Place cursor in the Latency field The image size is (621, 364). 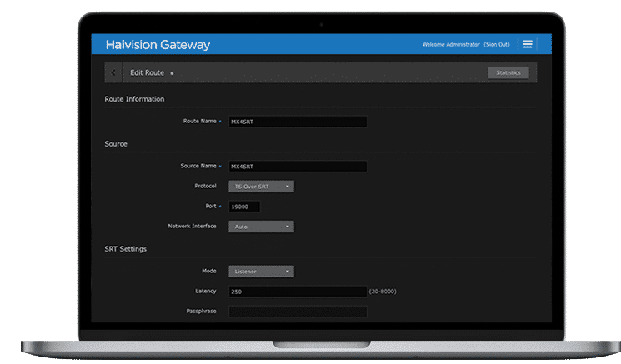298,292
